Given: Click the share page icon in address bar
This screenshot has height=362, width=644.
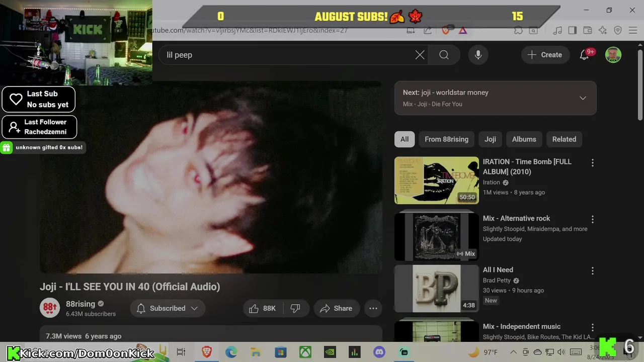Looking at the screenshot, I should click(x=427, y=30).
